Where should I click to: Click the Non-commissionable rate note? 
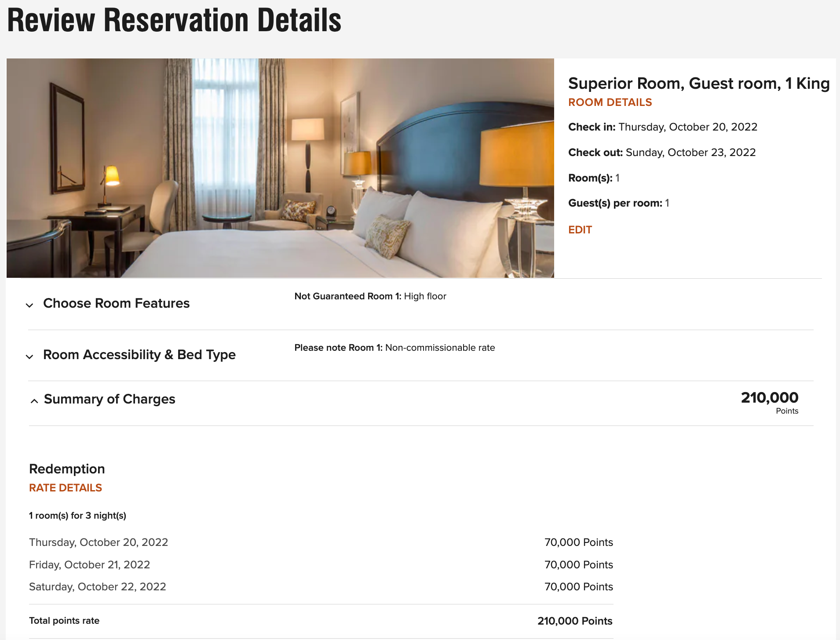pyautogui.click(x=394, y=348)
